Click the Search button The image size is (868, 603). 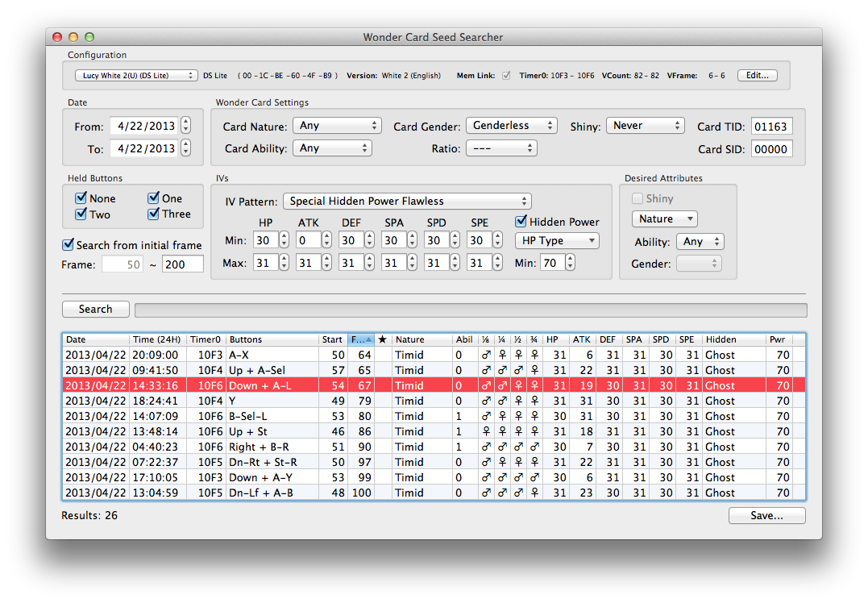[96, 309]
